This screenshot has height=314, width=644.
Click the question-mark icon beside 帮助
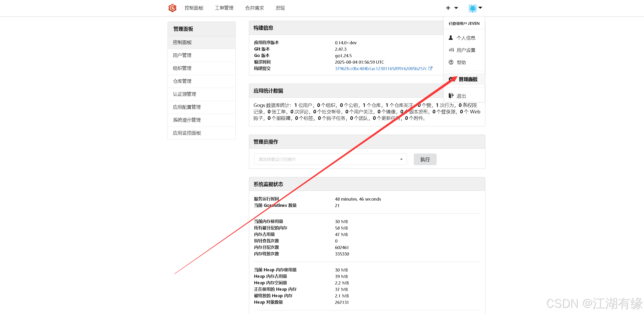pos(451,62)
